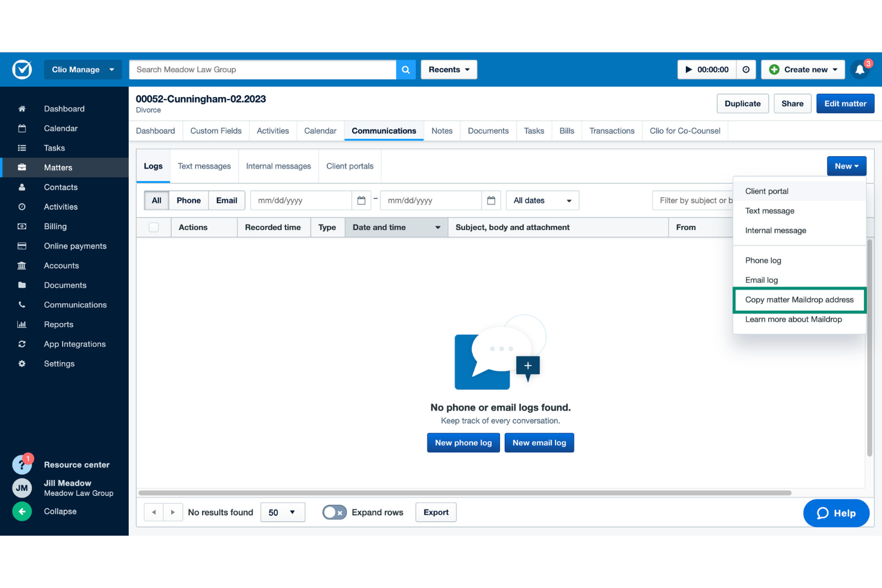Choose Internal message from New menu
Screen dimensions: 882x588
pos(799,231)
